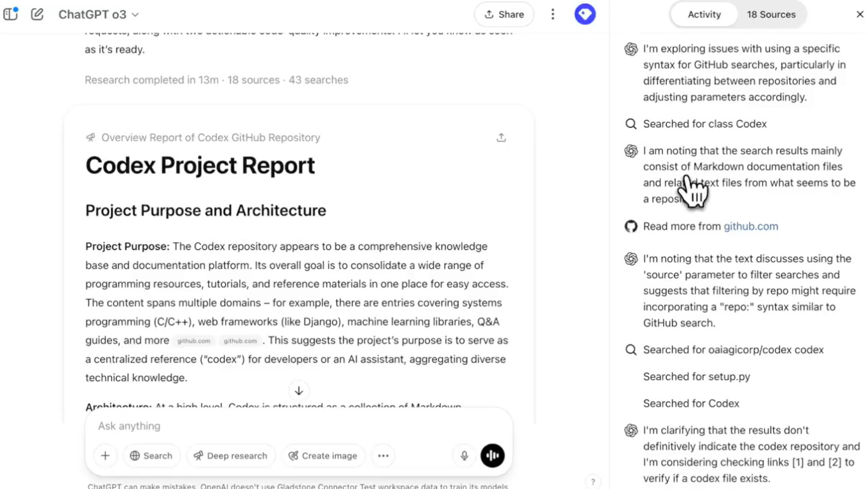Export the Codex Project Report
The image size is (868, 489).
click(501, 138)
